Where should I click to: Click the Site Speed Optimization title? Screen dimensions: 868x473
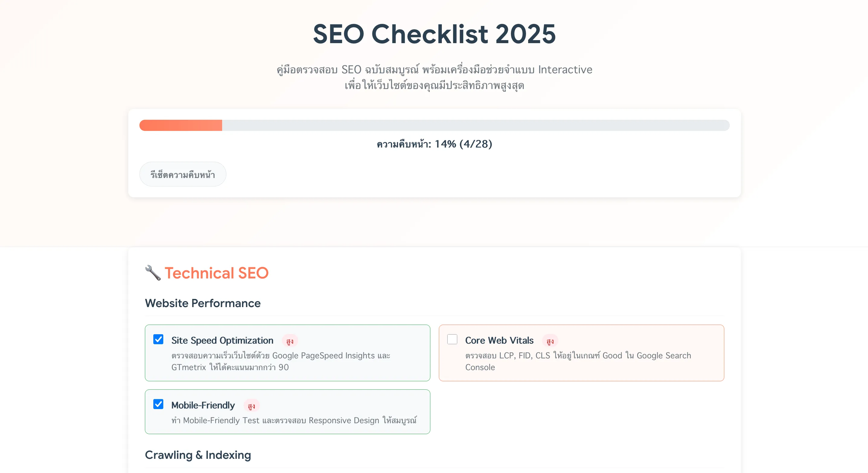click(222, 340)
